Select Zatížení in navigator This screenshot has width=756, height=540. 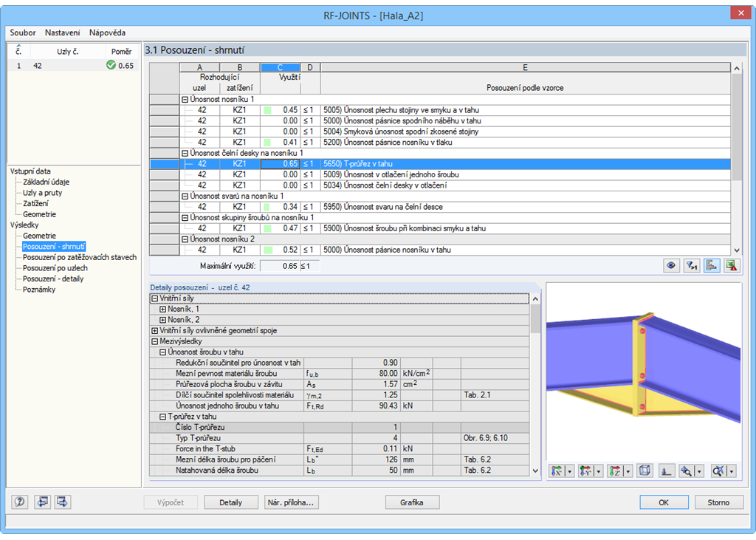pos(35,204)
